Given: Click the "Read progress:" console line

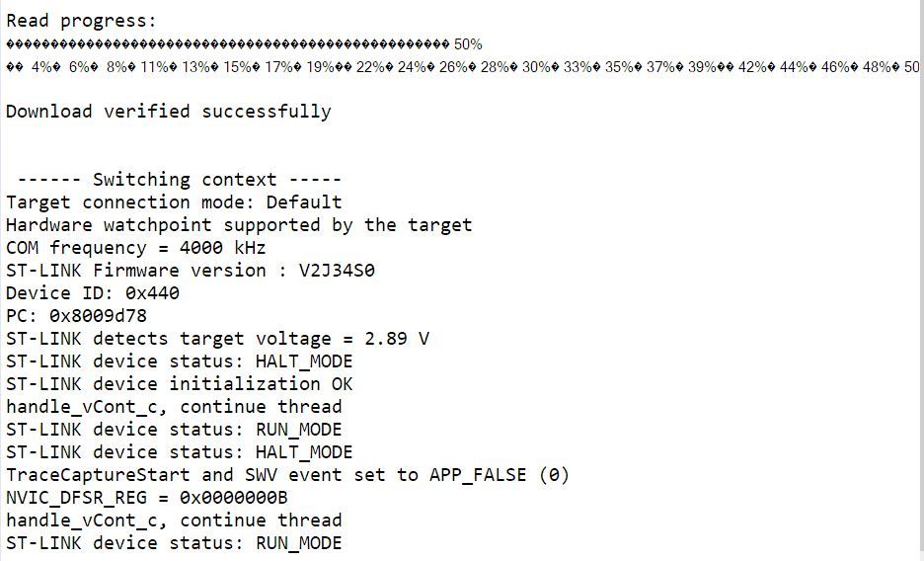Looking at the screenshot, I should tap(81, 21).
